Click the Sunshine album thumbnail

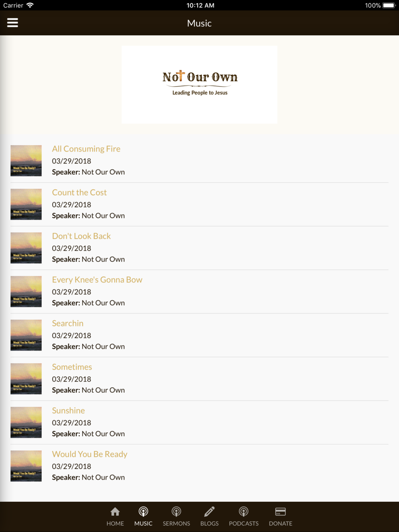tap(26, 422)
